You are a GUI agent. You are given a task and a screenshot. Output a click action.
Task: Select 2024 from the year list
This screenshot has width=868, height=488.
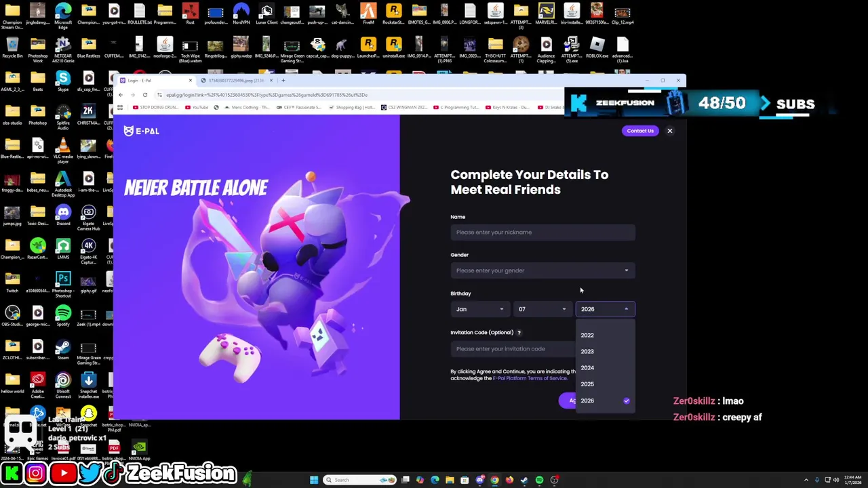[605, 367]
